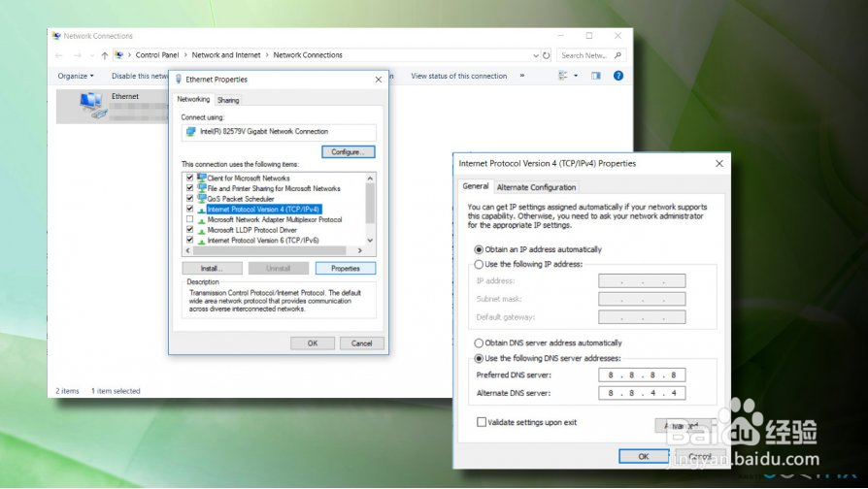Click Control Panel in the breadcrumb
This screenshot has height=489, width=868.
click(x=157, y=55)
